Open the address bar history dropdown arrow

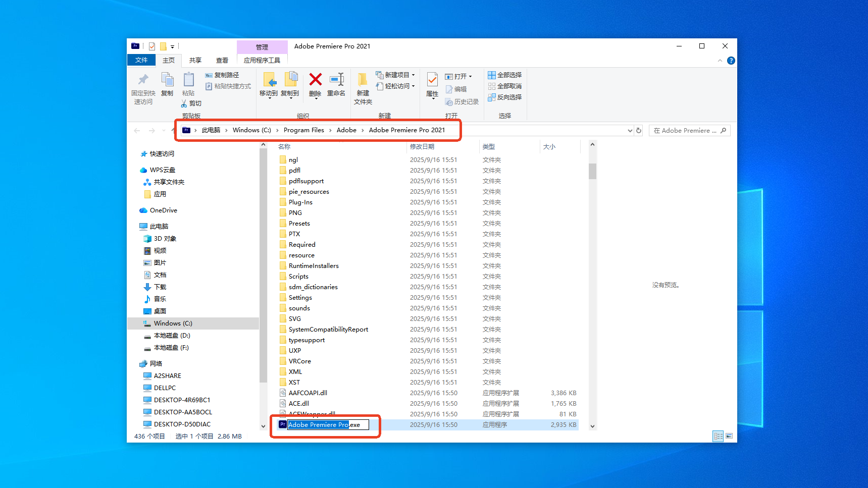[630, 131]
